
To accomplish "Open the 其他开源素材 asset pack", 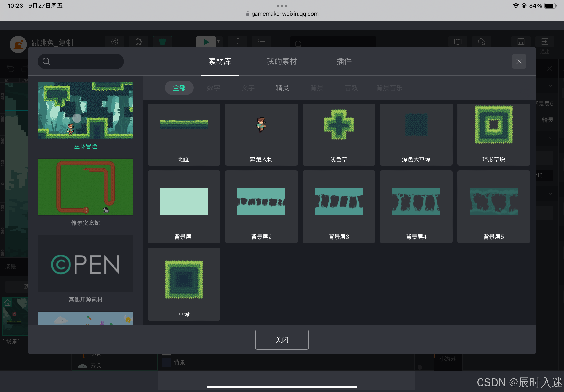I will 86,264.
